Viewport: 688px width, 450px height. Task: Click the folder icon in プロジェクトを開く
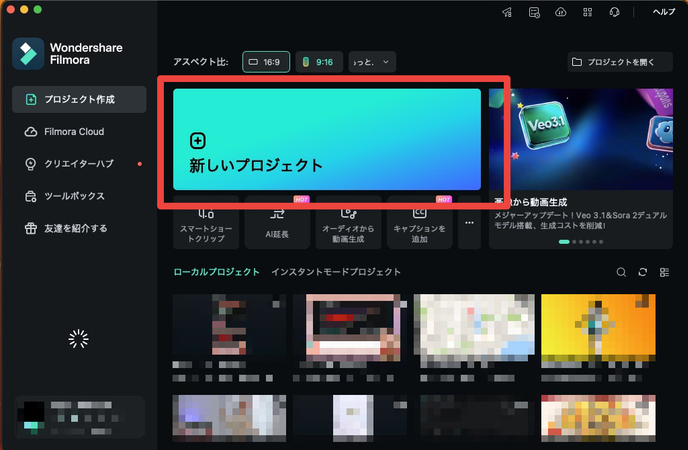point(577,62)
